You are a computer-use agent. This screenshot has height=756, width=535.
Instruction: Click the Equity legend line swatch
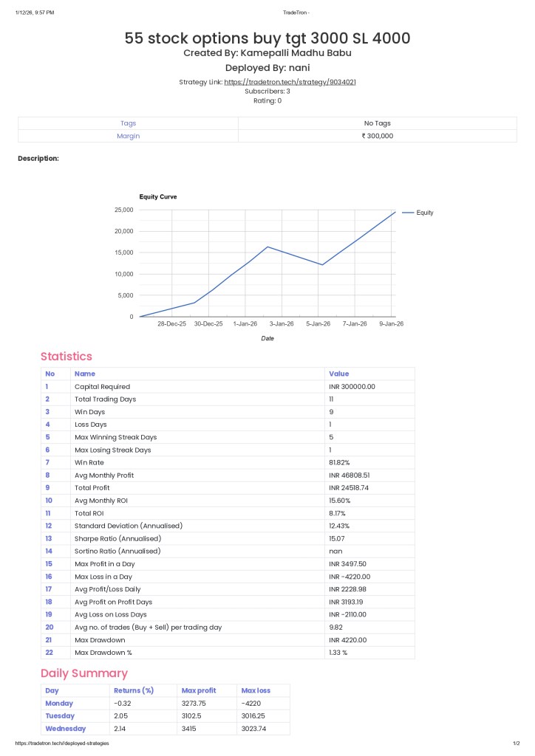tap(407, 213)
